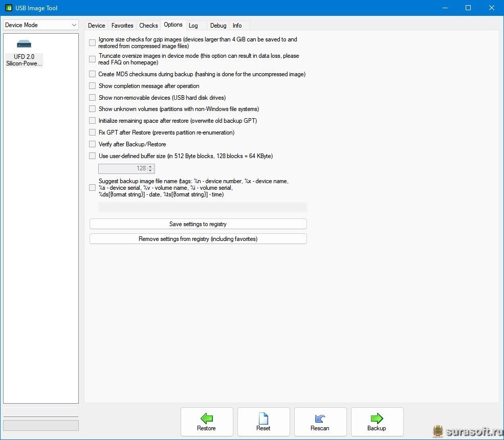This screenshot has height=440, width=504.
Task: Open the Log tab
Action: 193,26
